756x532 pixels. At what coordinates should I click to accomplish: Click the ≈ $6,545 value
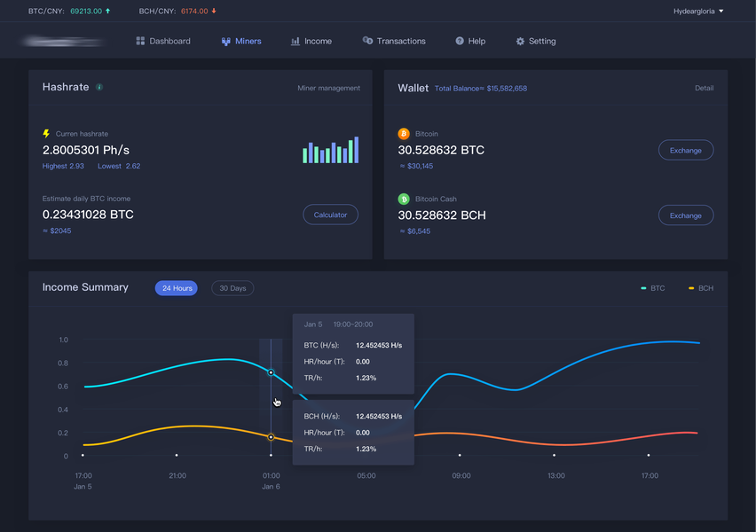point(414,231)
